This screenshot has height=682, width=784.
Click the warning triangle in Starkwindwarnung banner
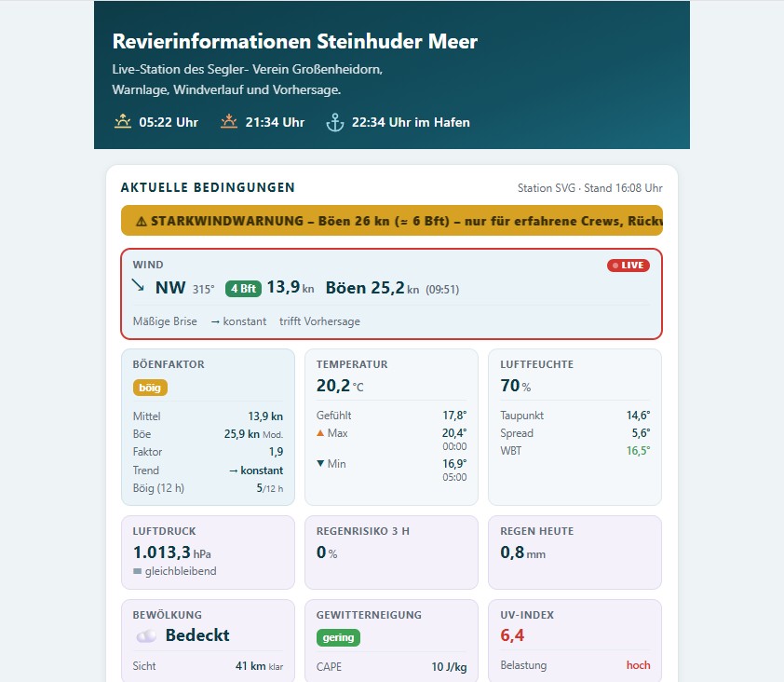click(142, 221)
